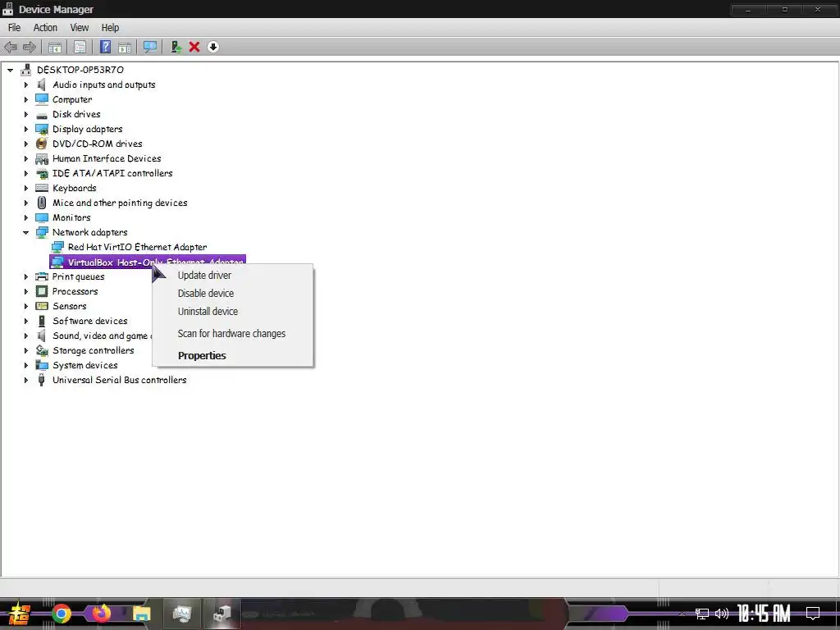
Task: Click the Processors chip icon
Action: pos(42,291)
